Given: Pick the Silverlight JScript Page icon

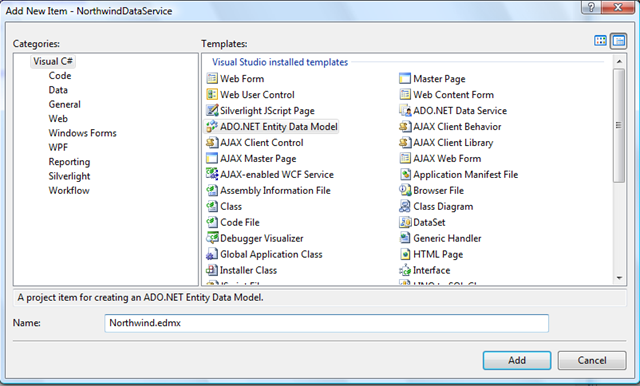Looking at the screenshot, I should pyautogui.click(x=212, y=110).
